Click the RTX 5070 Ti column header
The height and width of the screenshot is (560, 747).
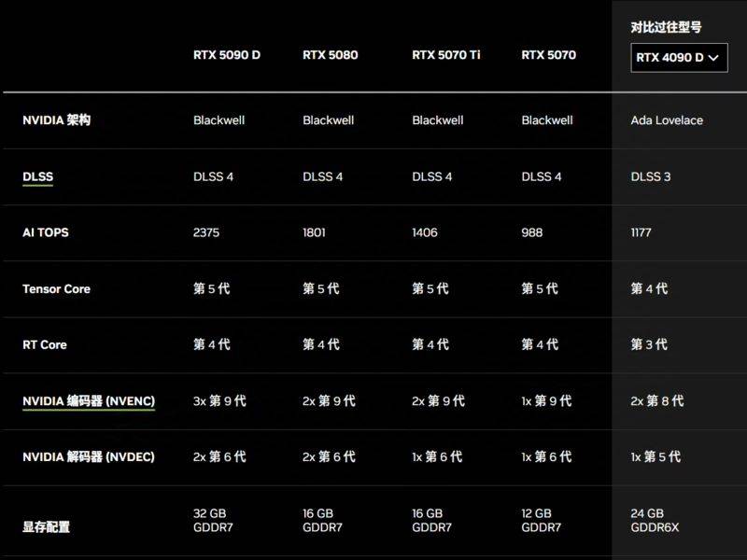pos(446,55)
